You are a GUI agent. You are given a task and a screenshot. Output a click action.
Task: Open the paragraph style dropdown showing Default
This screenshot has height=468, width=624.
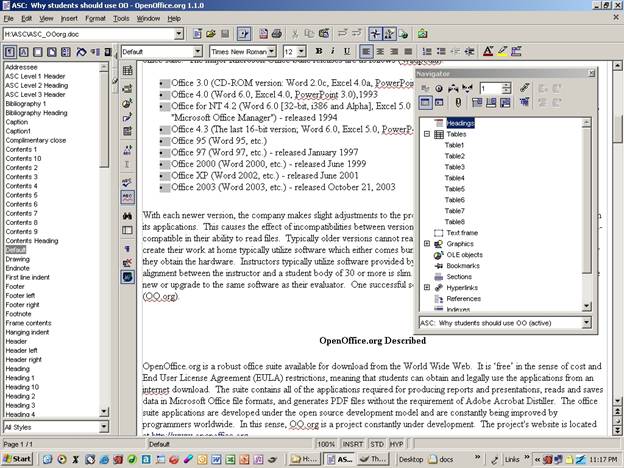[x=198, y=52]
